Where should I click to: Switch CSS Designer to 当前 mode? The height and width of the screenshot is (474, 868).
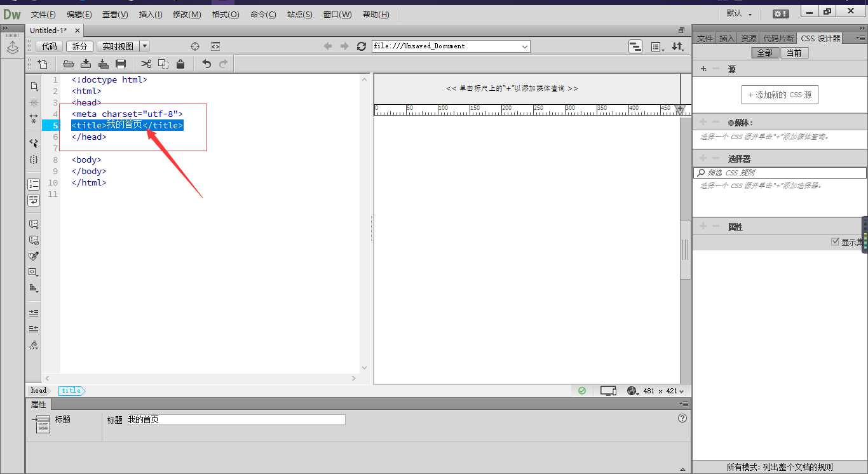[794, 53]
